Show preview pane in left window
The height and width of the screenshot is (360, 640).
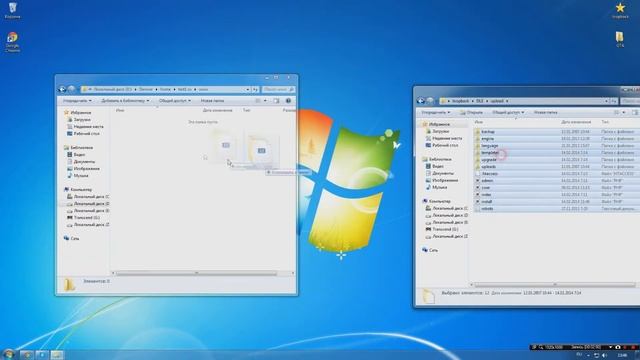pos(276,100)
